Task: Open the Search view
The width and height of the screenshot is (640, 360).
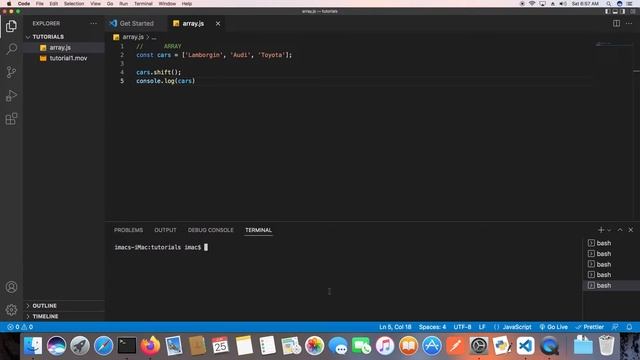Action: (11, 49)
